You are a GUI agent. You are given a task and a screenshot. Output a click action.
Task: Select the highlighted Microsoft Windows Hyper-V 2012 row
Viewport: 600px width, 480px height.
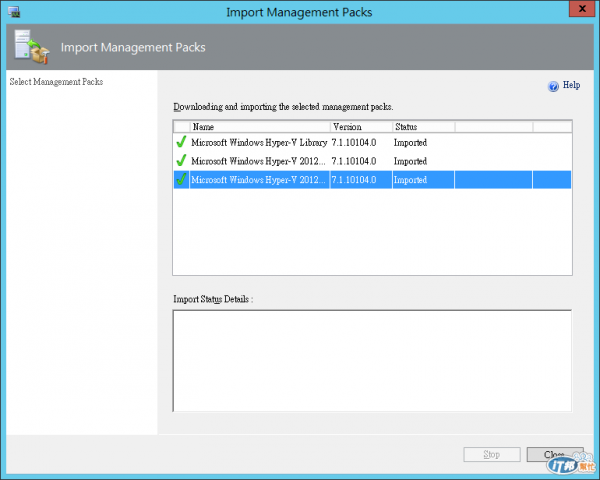point(372,180)
